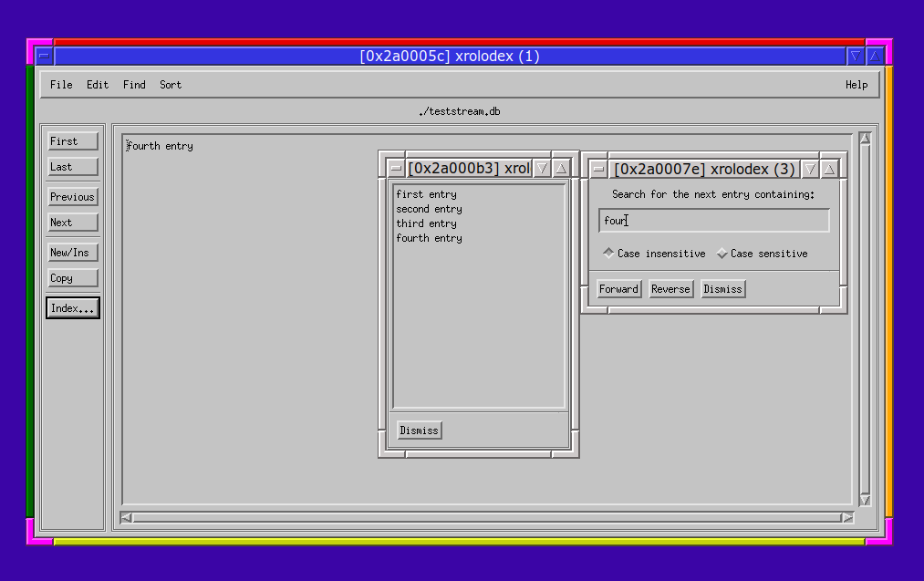
Task: Open window menu of main xrolodex (1) window
Action: [44, 56]
